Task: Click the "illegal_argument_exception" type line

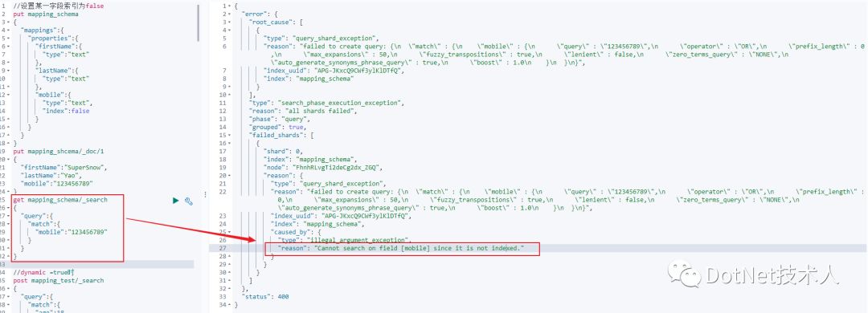Action: (x=344, y=241)
